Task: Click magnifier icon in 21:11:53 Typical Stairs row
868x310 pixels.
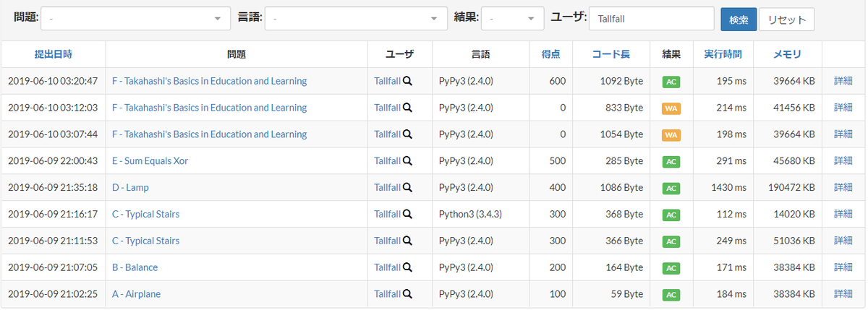Action: [x=408, y=241]
